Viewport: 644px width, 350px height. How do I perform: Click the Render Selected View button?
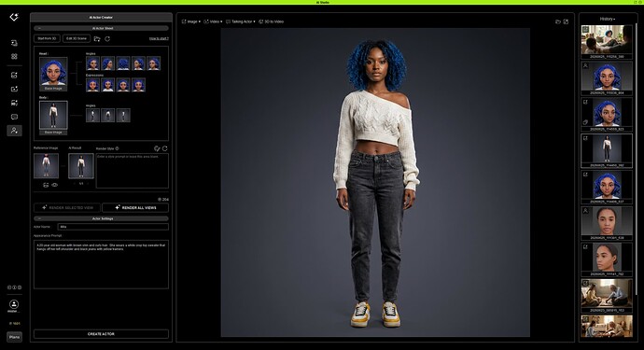click(67, 208)
